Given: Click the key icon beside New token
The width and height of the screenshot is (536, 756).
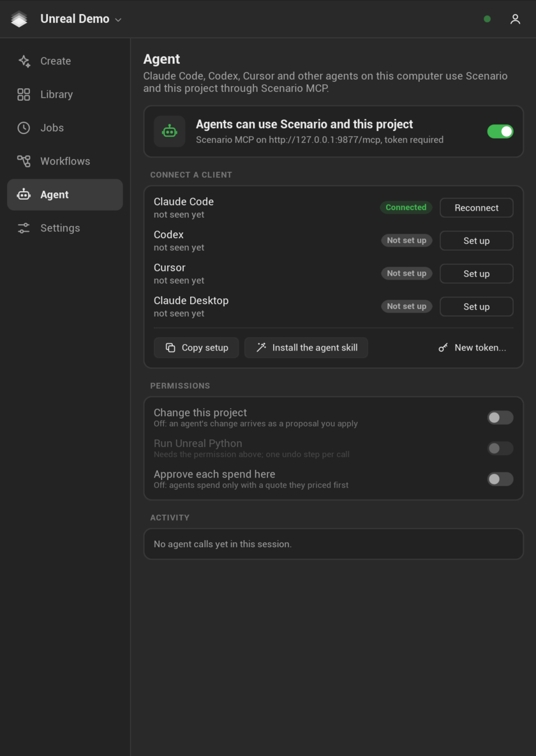Looking at the screenshot, I should (x=443, y=347).
